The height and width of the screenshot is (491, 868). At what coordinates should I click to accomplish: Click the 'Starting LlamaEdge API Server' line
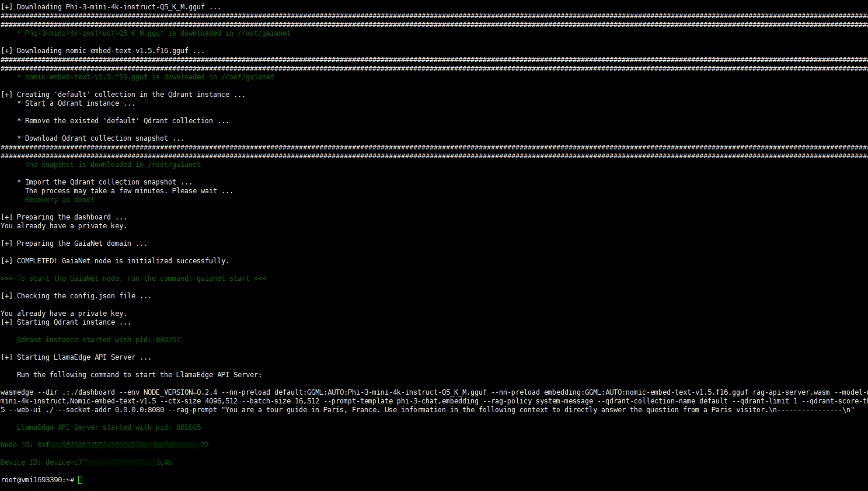pyautogui.click(x=76, y=357)
